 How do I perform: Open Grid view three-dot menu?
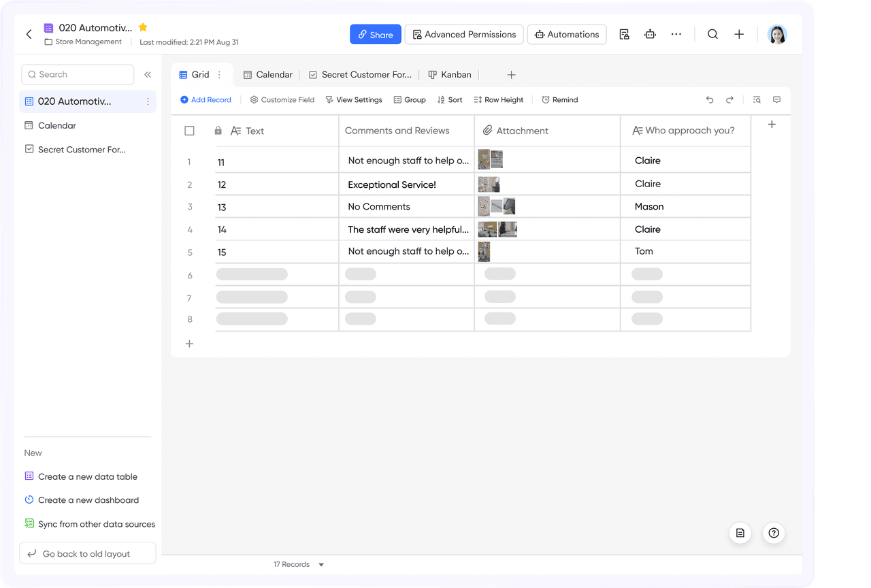[219, 75]
